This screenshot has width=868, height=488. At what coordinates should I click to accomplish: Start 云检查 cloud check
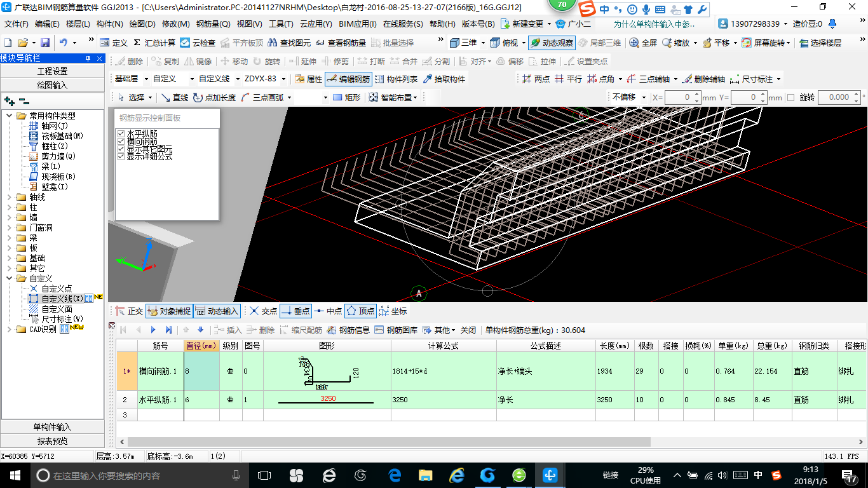point(198,43)
